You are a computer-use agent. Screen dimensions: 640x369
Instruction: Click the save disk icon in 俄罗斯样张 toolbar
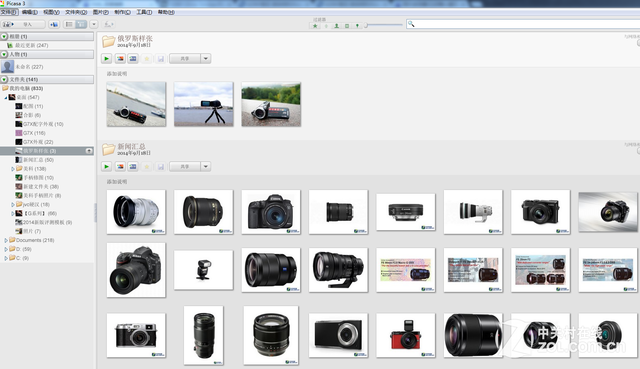pos(161,59)
